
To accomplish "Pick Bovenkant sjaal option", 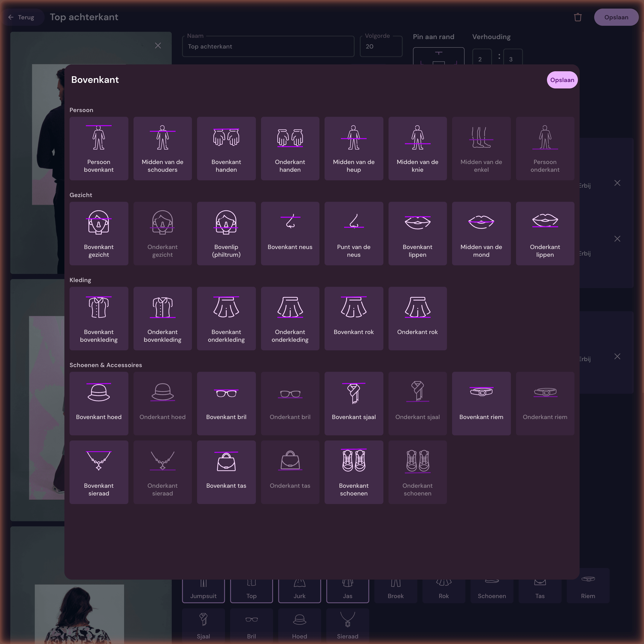I will tap(354, 403).
